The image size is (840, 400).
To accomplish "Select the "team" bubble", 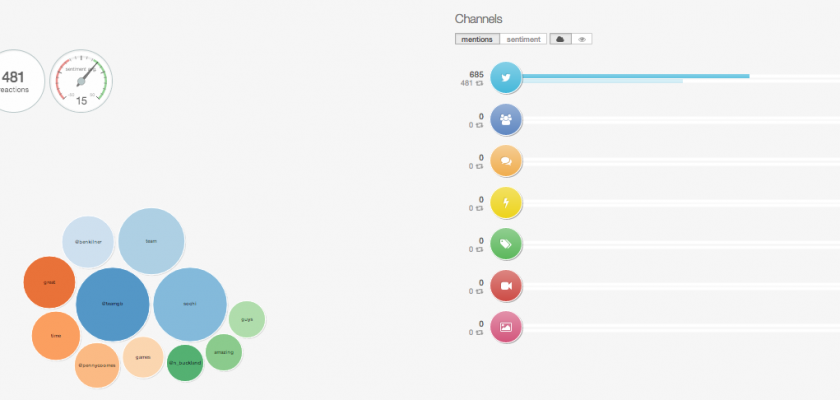I will pos(151,241).
